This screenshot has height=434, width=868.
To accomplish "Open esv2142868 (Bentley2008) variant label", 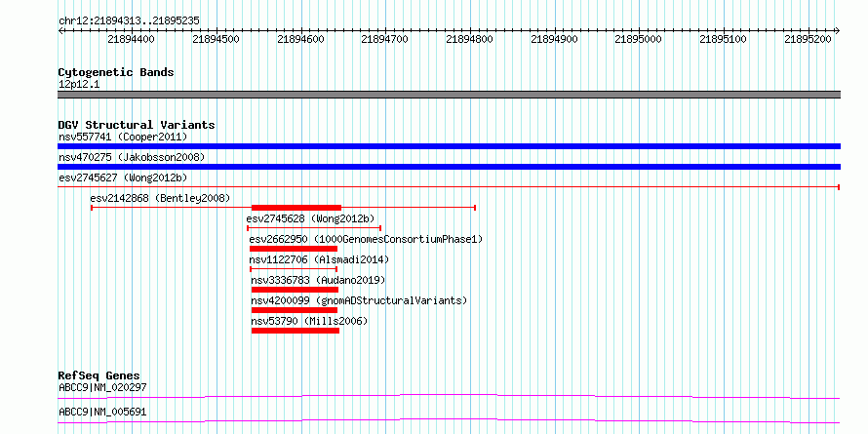I will 160,198.
